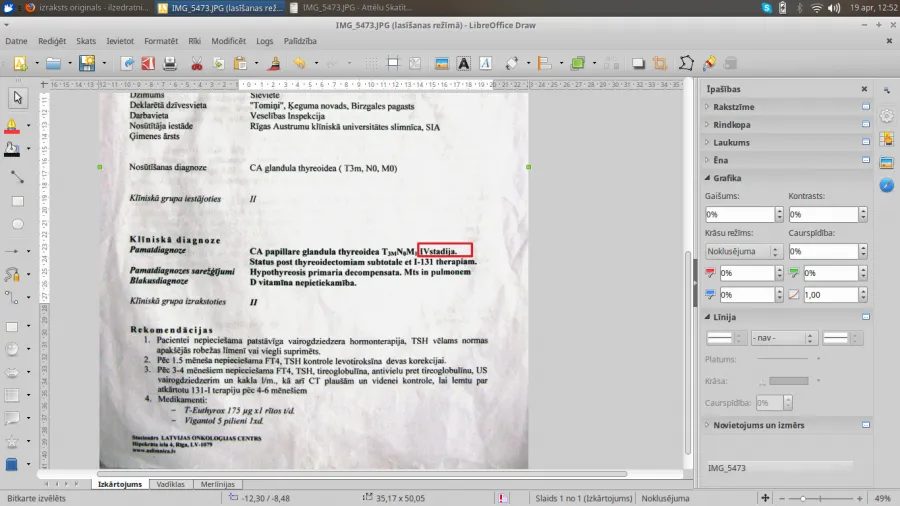This screenshot has height=506, width=900.
Task: Click the Insert image icon
Action: pos(441,63)
